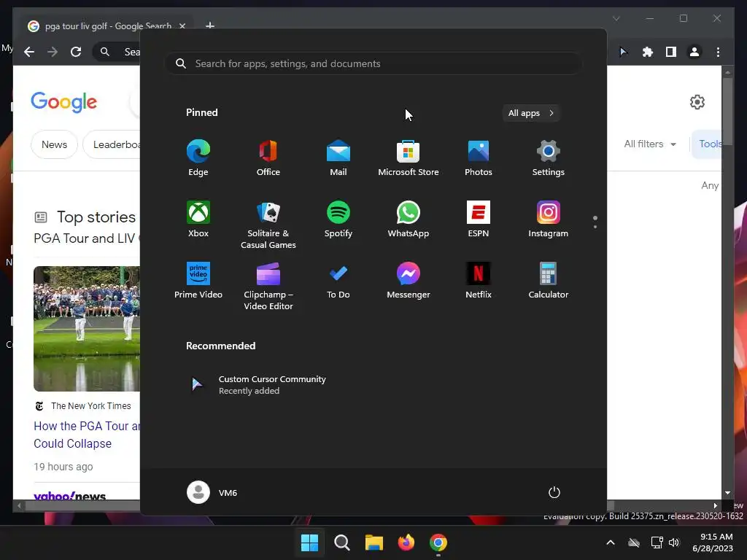Screen dimensions: 747x560
Task: Open Chrome three-dot menu
Action: pyautogui.click(x=718, y=52)
